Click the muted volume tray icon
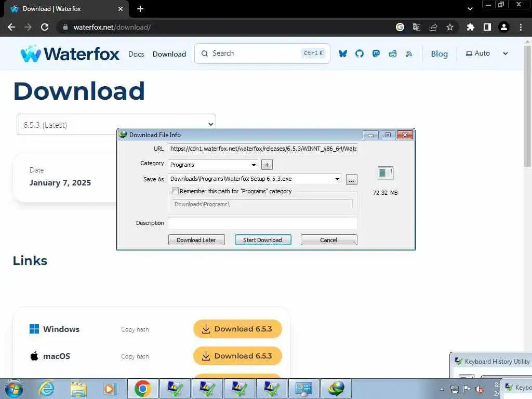This screenshot has height=399, width=532. pyautogui.click(x=480, y=389)
